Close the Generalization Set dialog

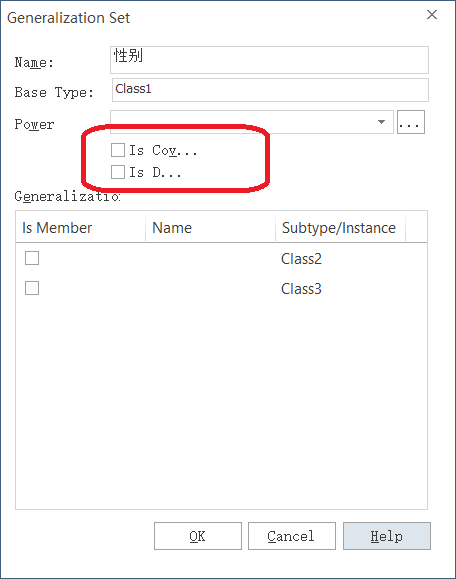[432, 15]
